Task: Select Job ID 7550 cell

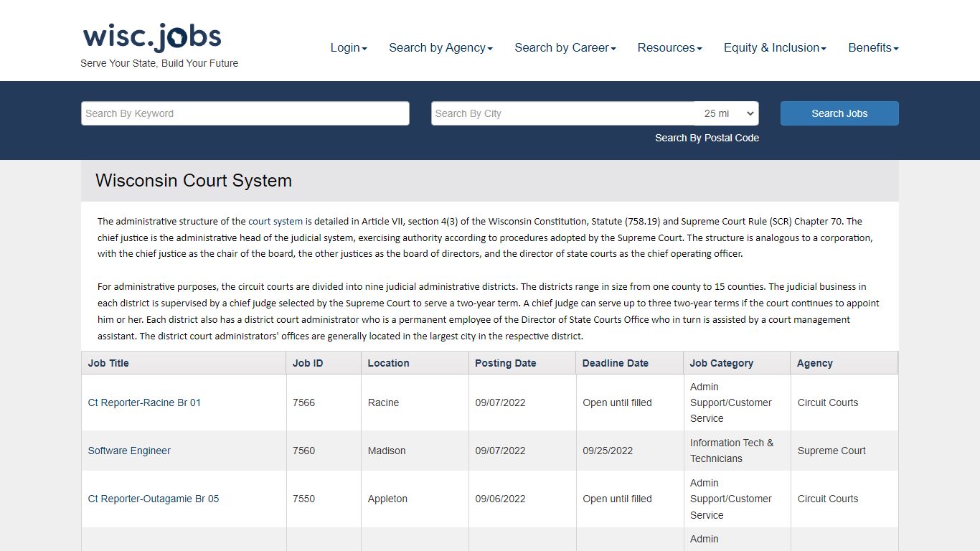Action: point(324,499)
